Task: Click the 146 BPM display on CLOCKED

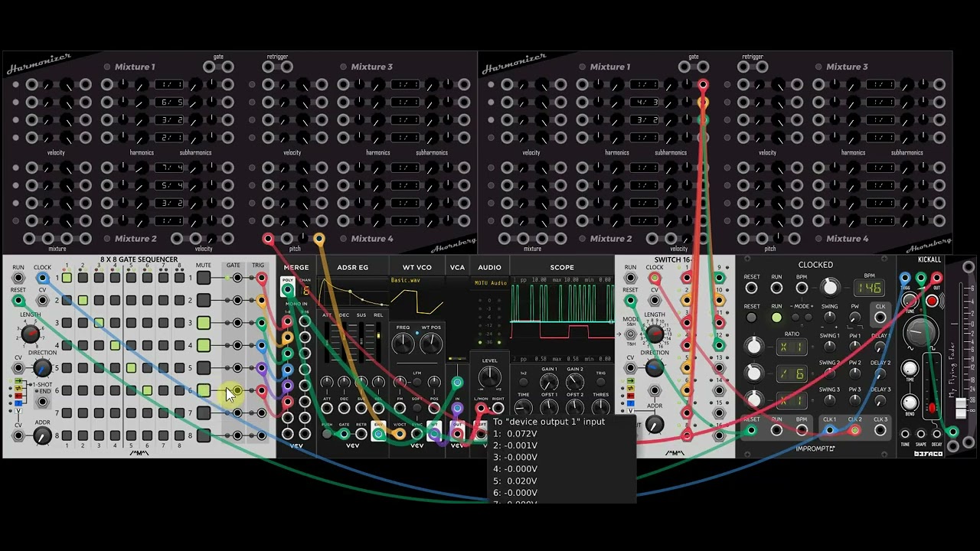Action: point(870,288)
